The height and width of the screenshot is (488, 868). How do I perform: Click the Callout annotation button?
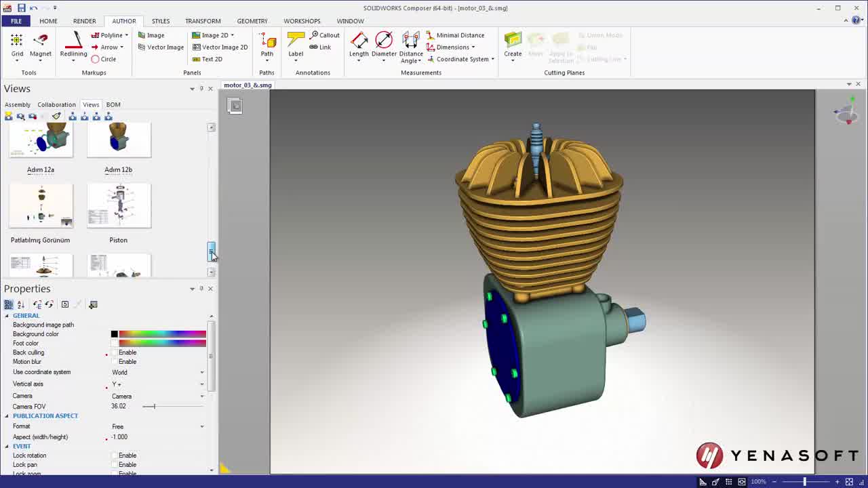point(324,35)
